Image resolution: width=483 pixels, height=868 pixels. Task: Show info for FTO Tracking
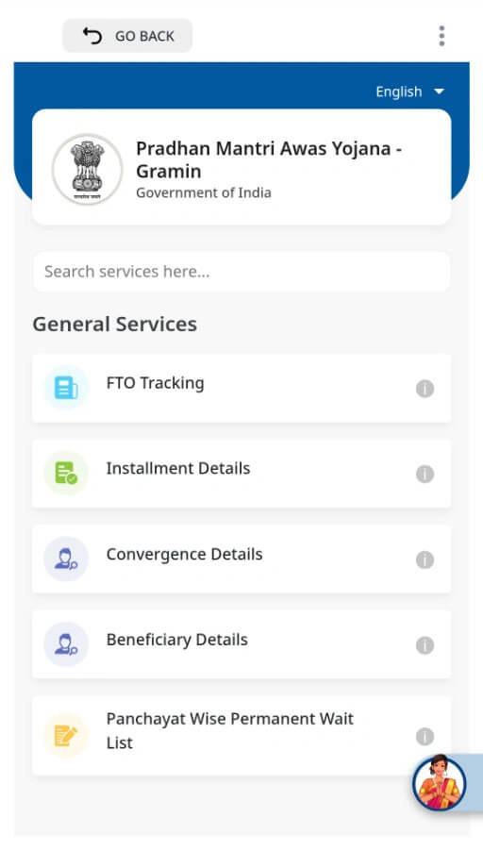[x=425, y=389]
